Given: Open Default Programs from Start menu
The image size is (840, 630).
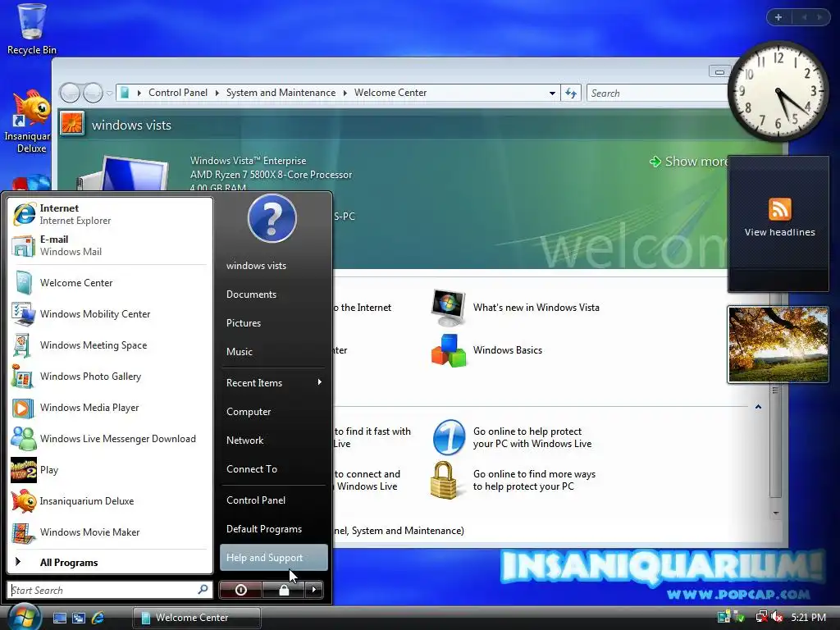Looking at the screenshot, I should [274, 529].
